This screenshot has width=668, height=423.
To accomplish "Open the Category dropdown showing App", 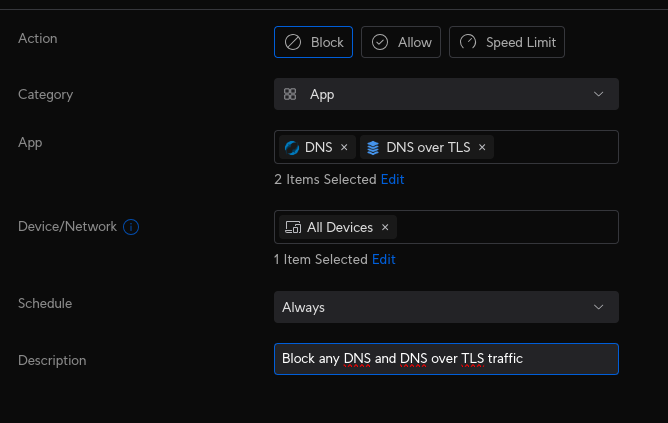I will pos(445,94).
